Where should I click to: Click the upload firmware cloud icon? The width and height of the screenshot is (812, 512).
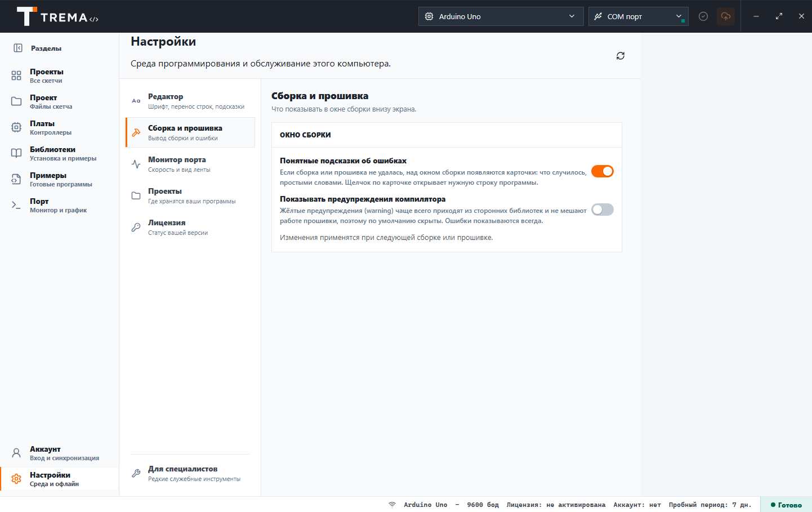[726, 16]
